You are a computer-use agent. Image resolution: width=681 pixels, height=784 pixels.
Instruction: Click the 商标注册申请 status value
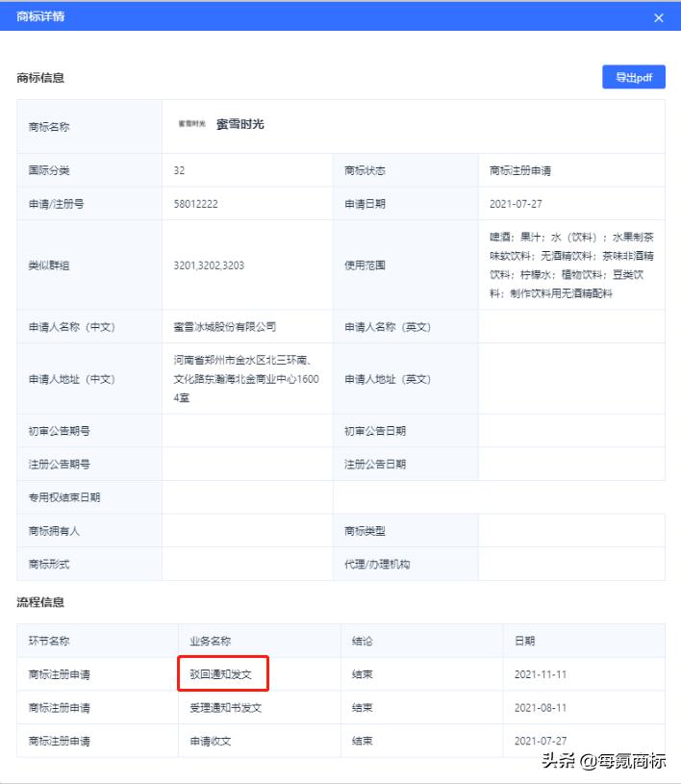pyautogui.click(x=520, y=170)
